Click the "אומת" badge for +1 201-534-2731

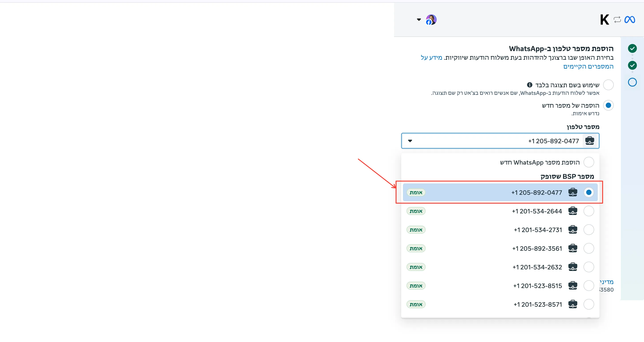pyautogui.click(x=416, y=230)
